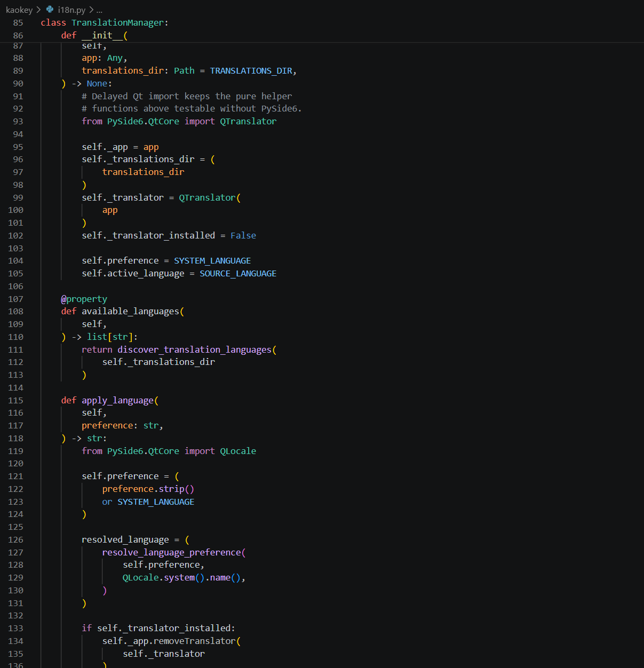Click line number 115 in the gutter
The height and width of the screenshot is (668, 644).
(x=15, y=400)
